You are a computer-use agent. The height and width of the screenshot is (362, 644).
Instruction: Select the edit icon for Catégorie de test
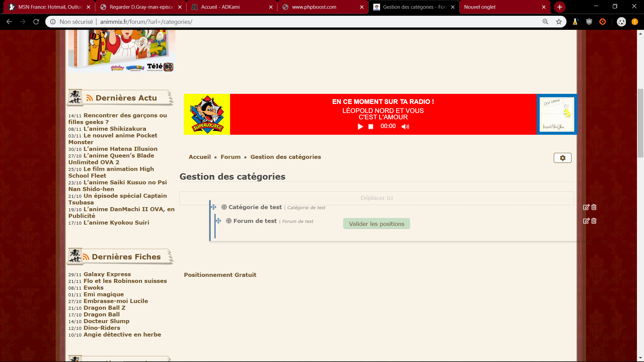coord(586,207)
